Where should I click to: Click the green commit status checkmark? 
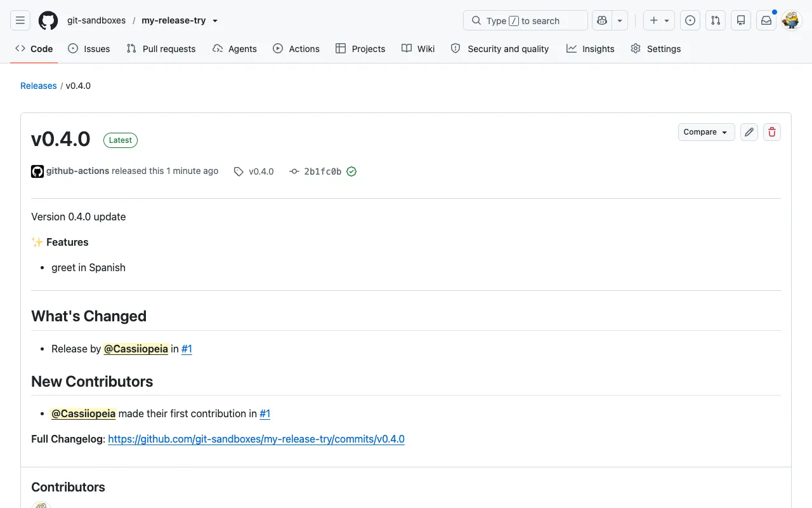click(x=351, y=171)
